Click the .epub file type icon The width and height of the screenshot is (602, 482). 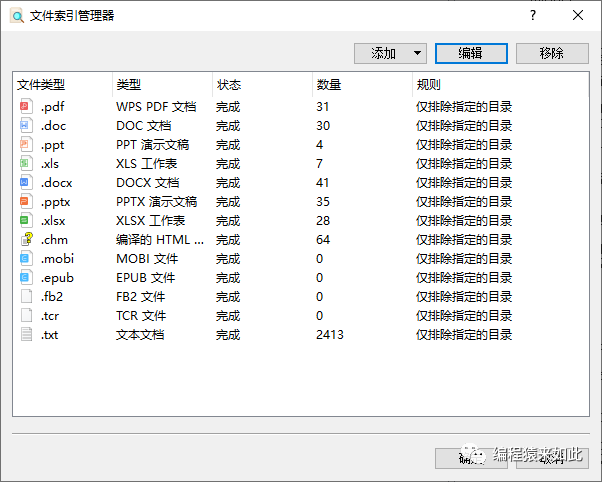[26, 277]
